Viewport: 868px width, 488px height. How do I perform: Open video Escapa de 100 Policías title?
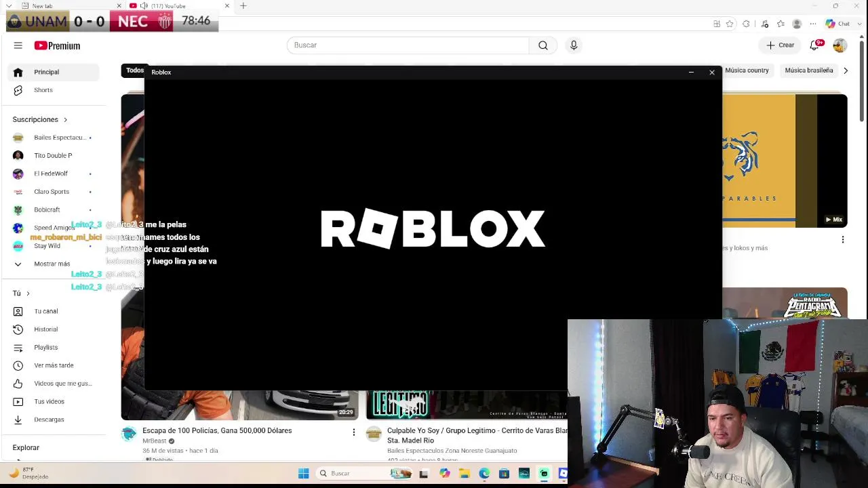(x=217, y=430)
